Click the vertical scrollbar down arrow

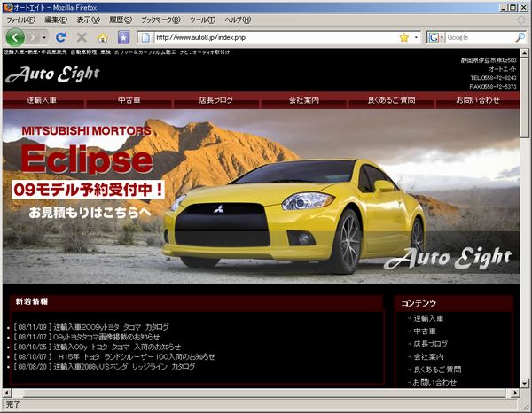click(x=525, y=384)
